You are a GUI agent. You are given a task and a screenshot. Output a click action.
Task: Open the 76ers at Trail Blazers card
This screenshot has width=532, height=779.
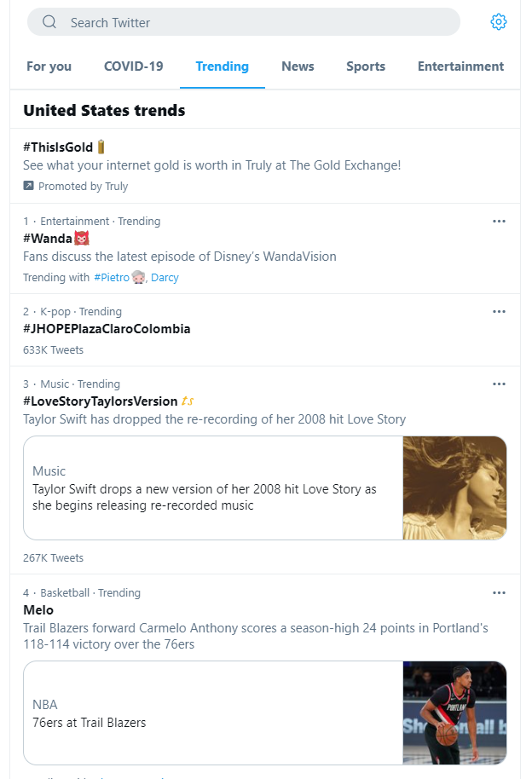coord(265,713)
